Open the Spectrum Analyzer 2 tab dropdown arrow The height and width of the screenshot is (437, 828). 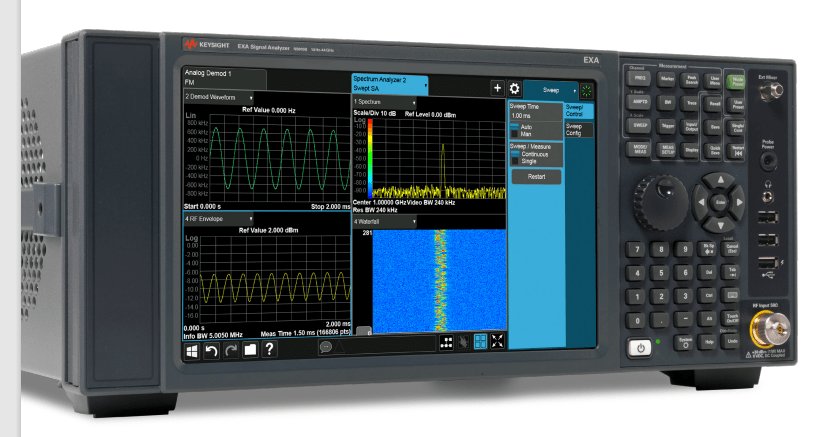[x=426, y=85]
